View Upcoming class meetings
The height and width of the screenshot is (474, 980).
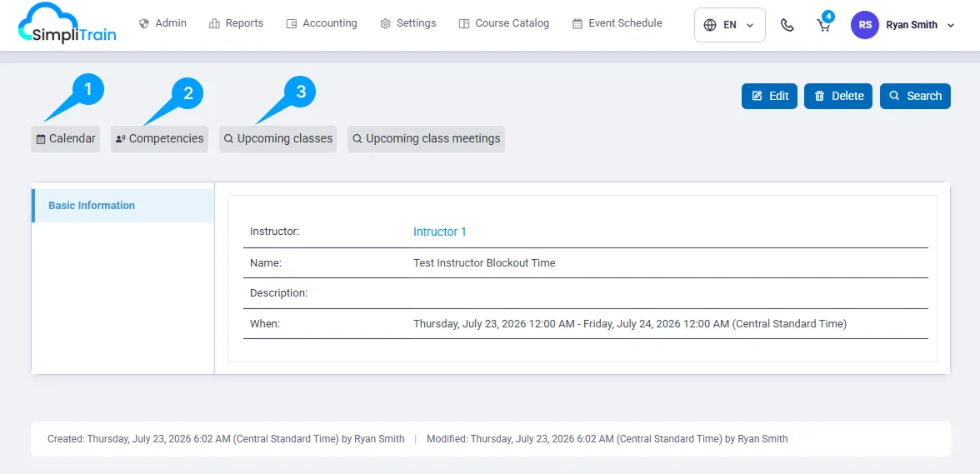pos(427,138)
